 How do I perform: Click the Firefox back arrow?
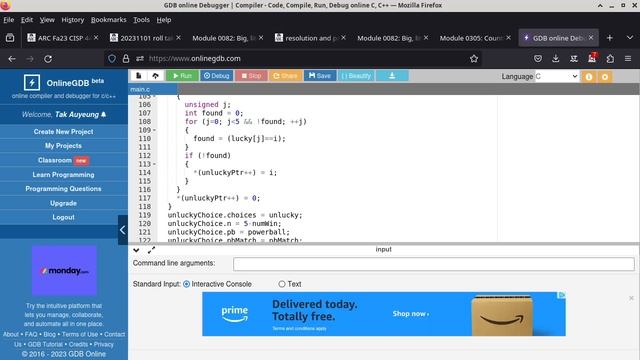pos(12,59)
